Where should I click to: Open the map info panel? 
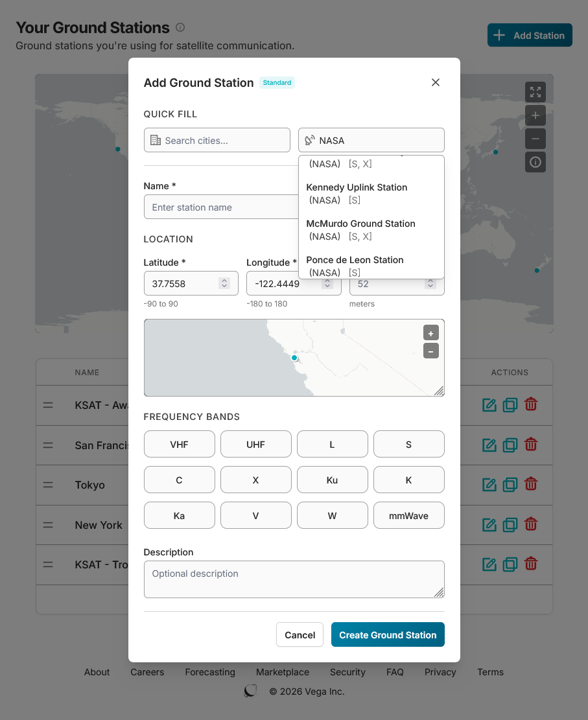[535, 162]
